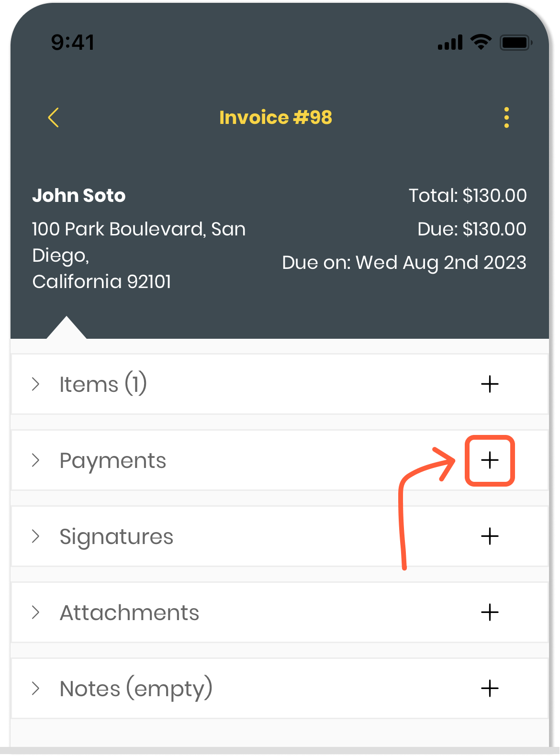This screenshot has height=756, width=560.
Task: Add a new item with plus
Action: (x=490, y=384)
